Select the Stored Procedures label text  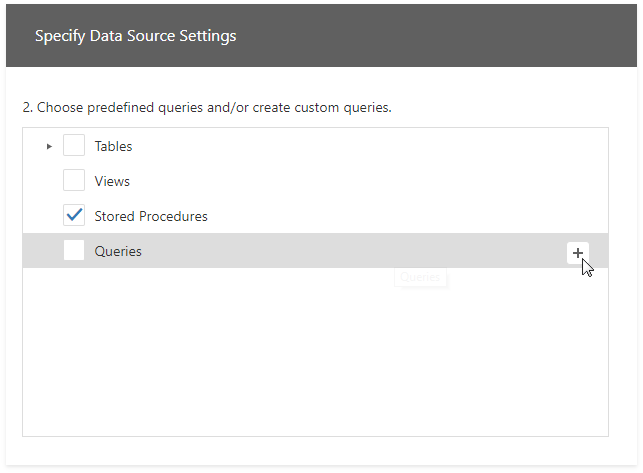click(x=151, y=217)
